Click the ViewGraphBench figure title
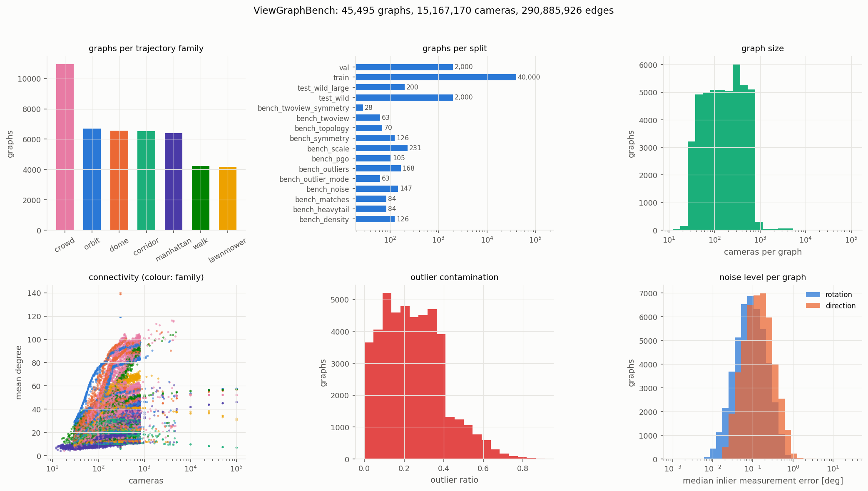 (433, 11)
